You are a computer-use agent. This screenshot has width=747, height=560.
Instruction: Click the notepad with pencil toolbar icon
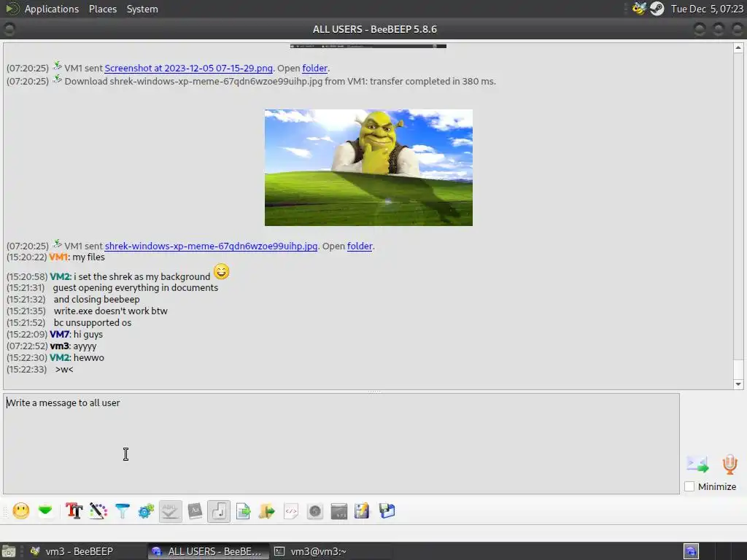point(362,511)
